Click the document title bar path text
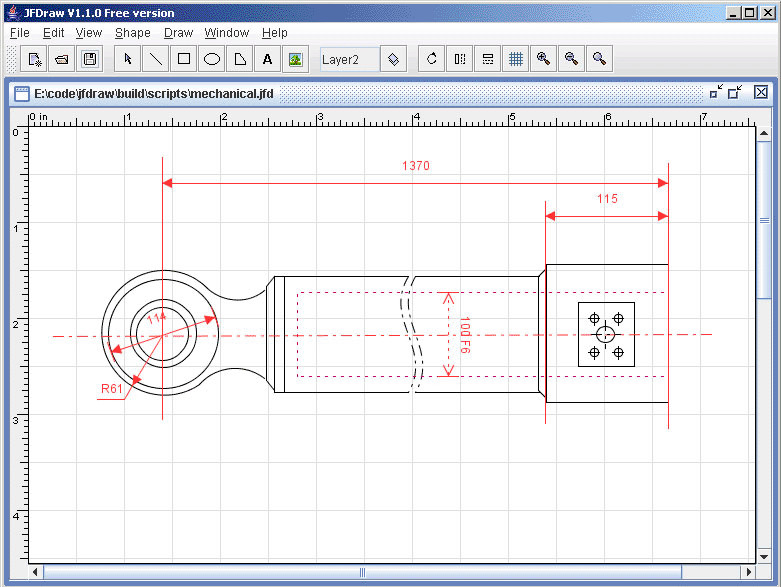This screenshot has height=587, width=781. click(x=154, y=94)
